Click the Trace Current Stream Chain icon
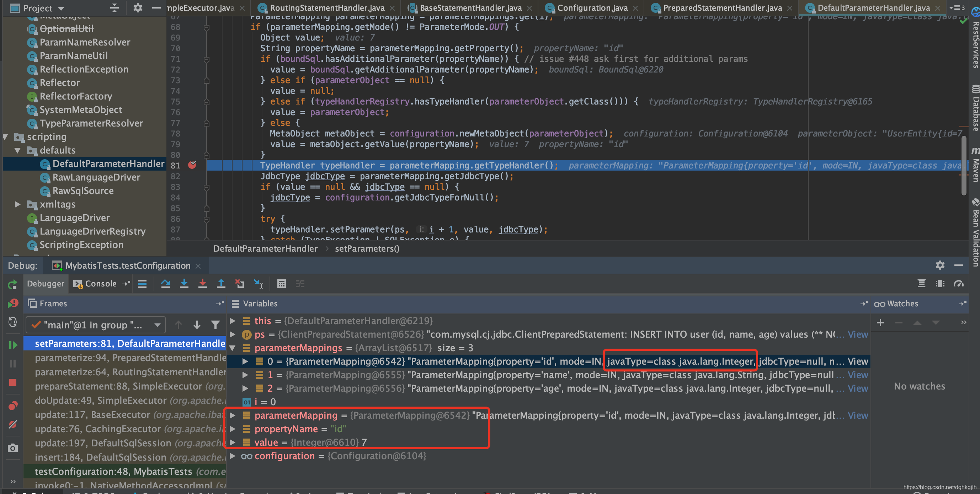980x494 pixels. (x=300, y=284)
